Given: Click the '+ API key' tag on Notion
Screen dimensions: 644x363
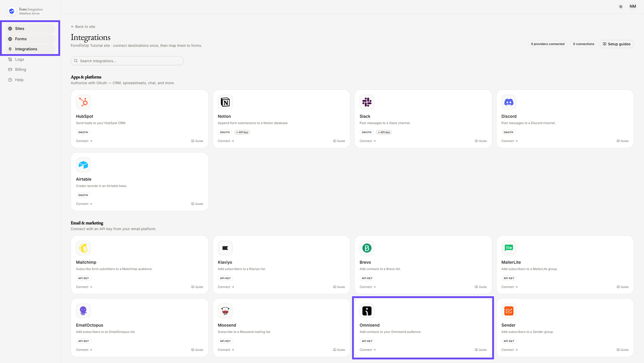Looking at the screenshot, I should [242, 132].
